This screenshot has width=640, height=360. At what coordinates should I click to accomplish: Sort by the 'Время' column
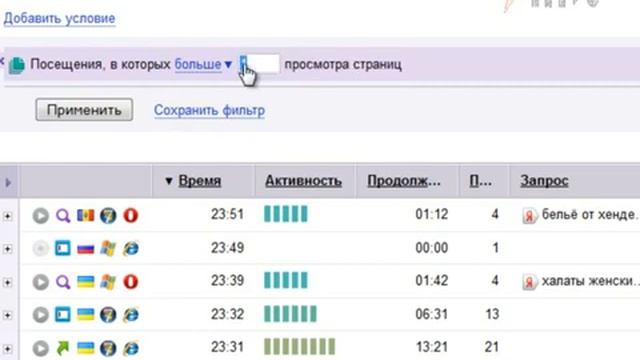pos(200,181)
